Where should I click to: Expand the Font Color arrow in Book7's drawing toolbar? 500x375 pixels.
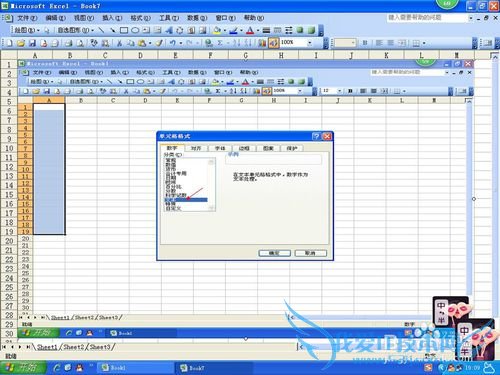coord(258,31)
